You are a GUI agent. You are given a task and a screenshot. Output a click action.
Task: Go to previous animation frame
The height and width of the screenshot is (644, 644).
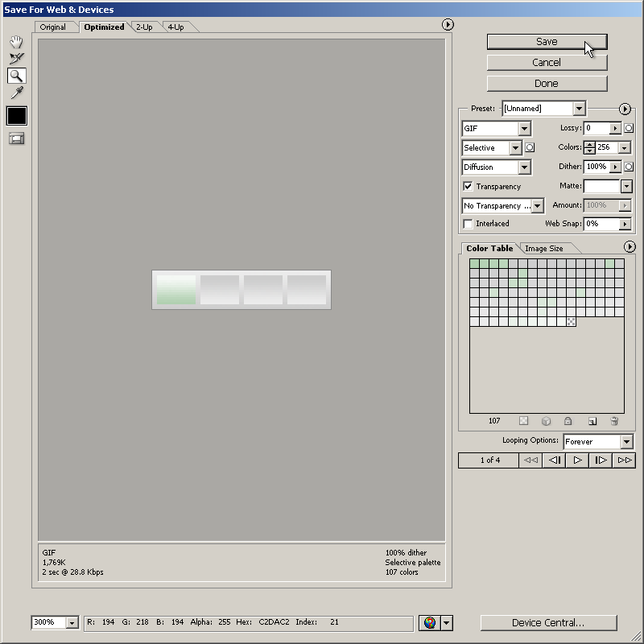click(555, 460)
